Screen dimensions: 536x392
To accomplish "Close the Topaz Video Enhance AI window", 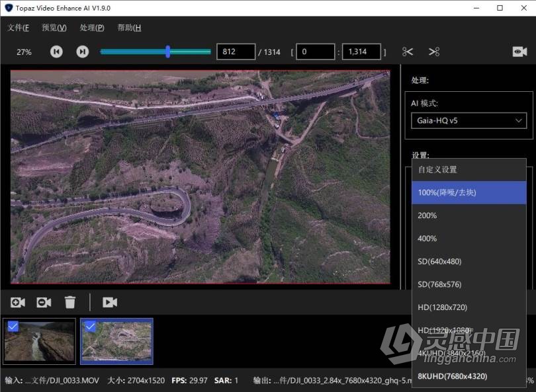I will [x=523, y=8].
